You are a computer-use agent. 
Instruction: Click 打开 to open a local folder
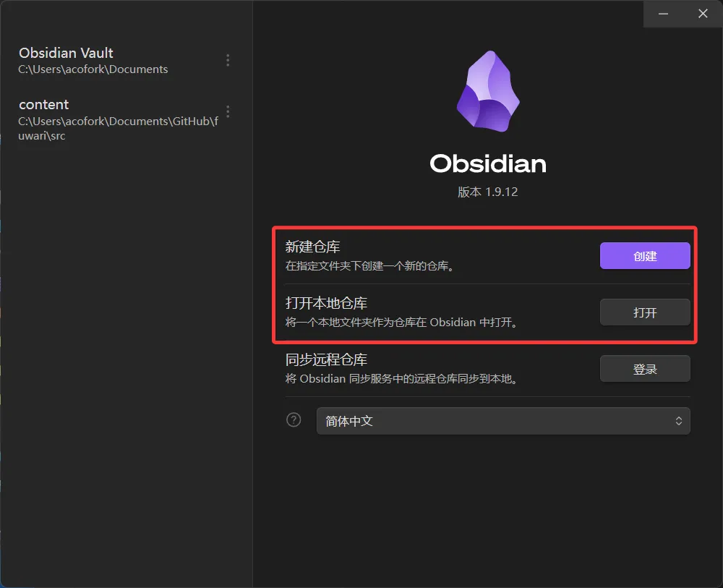(645, 312)
